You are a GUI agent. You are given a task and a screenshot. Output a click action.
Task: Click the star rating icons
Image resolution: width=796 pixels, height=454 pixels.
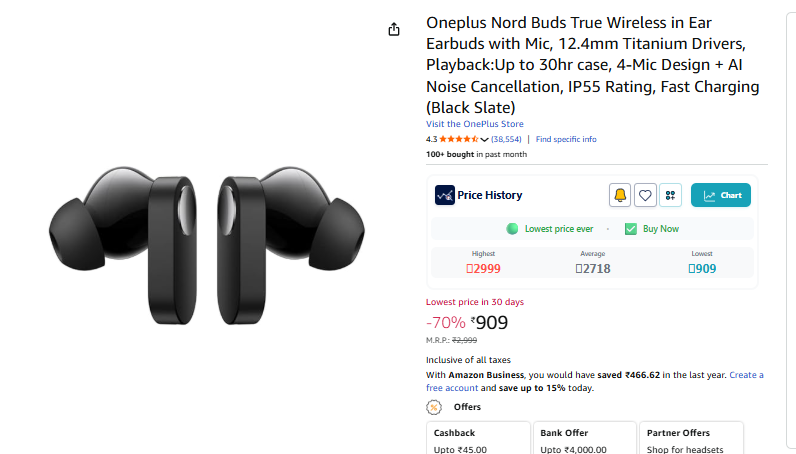(x=459, y=139)
